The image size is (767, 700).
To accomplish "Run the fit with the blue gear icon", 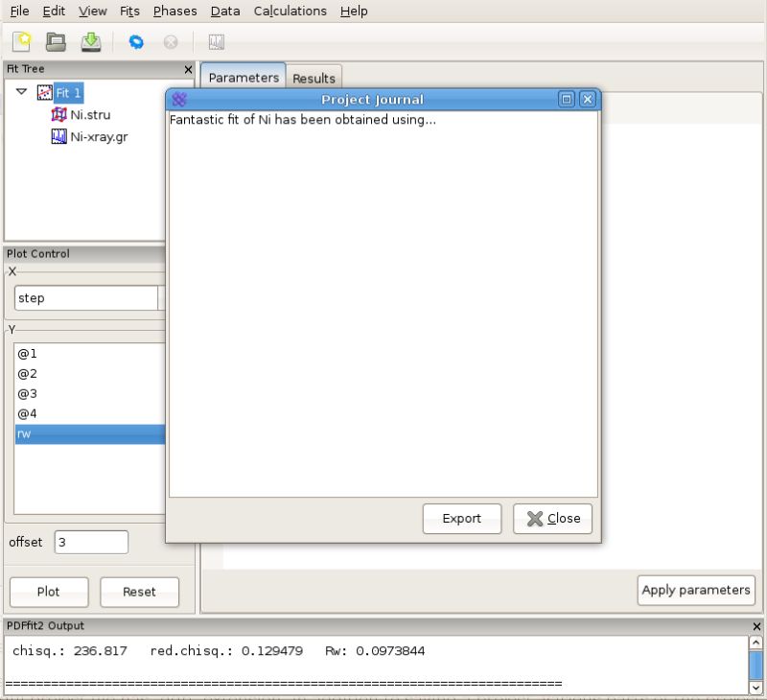I will coord(135,41).
